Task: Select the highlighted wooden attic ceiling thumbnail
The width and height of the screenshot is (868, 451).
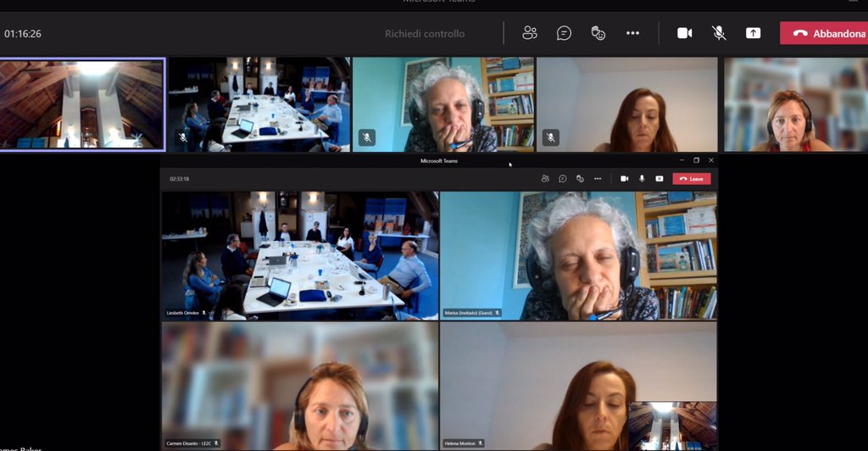Action: 82,104
